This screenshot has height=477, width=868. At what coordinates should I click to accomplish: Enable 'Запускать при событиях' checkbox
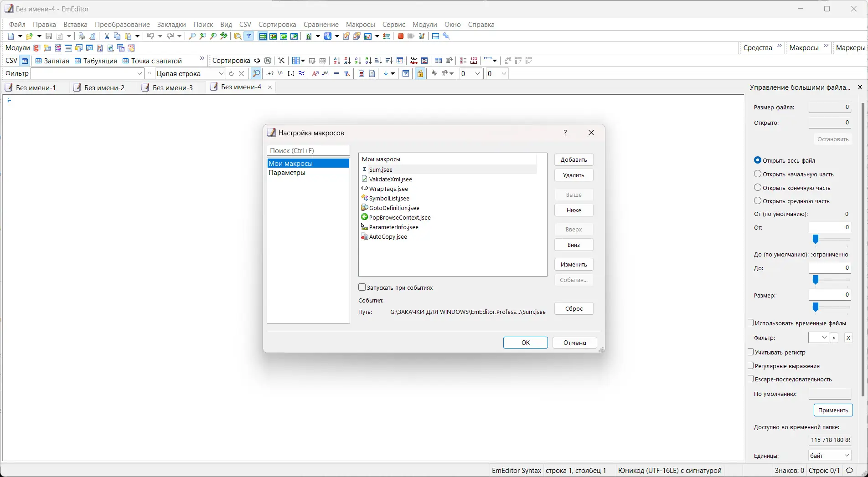pyautogui.click(x=362, y=287)
